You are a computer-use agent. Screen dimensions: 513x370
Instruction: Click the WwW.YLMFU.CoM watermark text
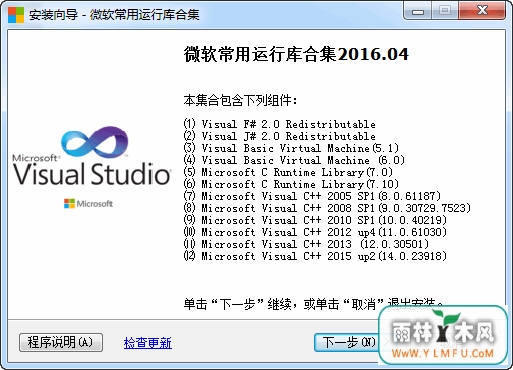443,353
